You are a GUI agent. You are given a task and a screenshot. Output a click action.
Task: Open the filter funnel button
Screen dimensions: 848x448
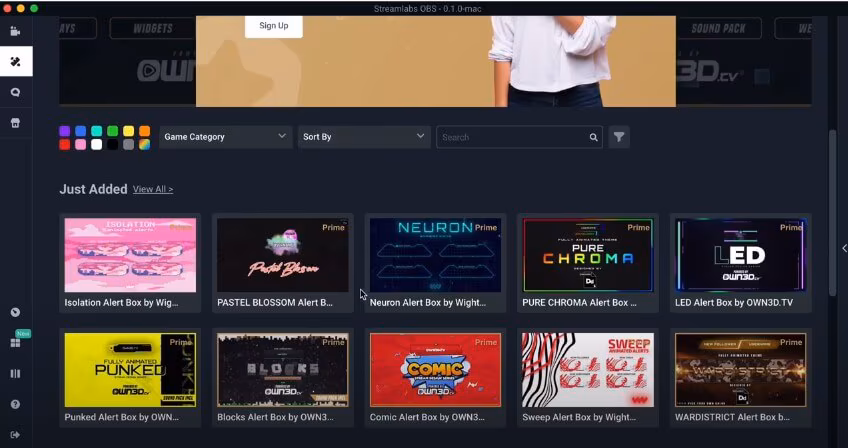(x=619, y=137)
